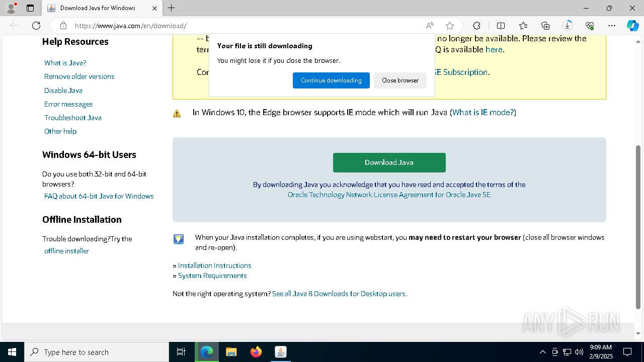Open the Error messages link
Image resolution: width=644 pixels, height=362 pixels.
[68, 104]
